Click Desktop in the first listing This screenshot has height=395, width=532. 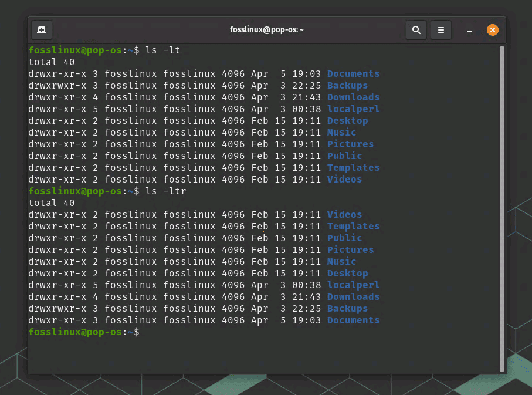click(x=347, y=121)
